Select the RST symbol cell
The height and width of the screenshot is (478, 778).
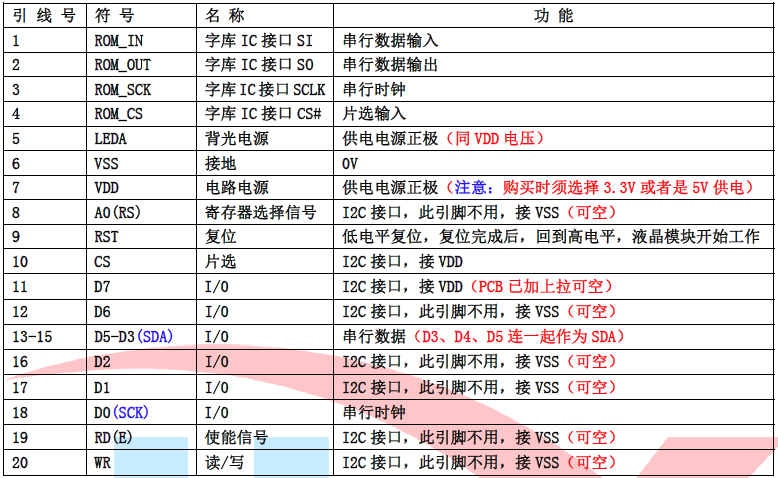(x=106, y=237)
